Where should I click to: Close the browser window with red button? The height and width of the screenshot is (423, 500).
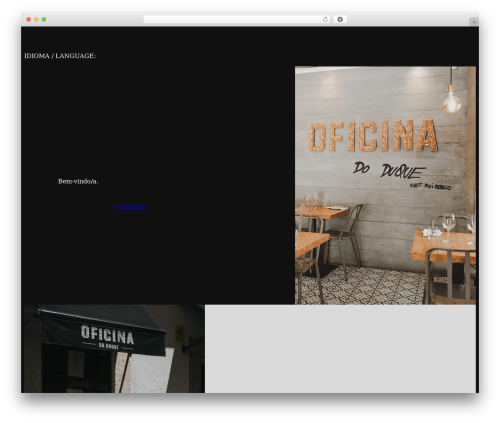click(x=29, y=19)
